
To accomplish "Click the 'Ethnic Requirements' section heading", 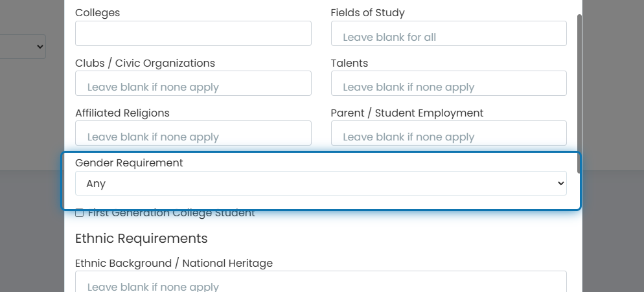I will tap(141, 238).
